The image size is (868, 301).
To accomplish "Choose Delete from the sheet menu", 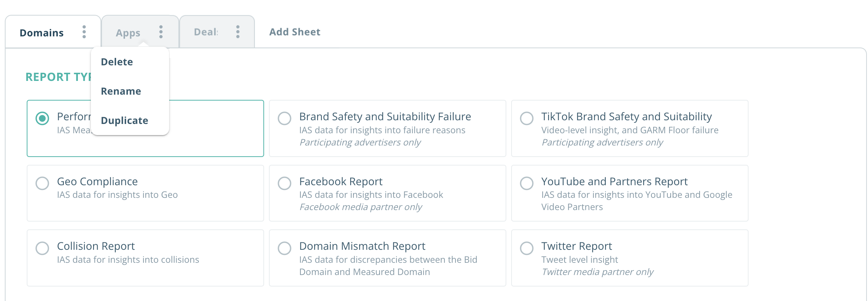I will (117, 62).
